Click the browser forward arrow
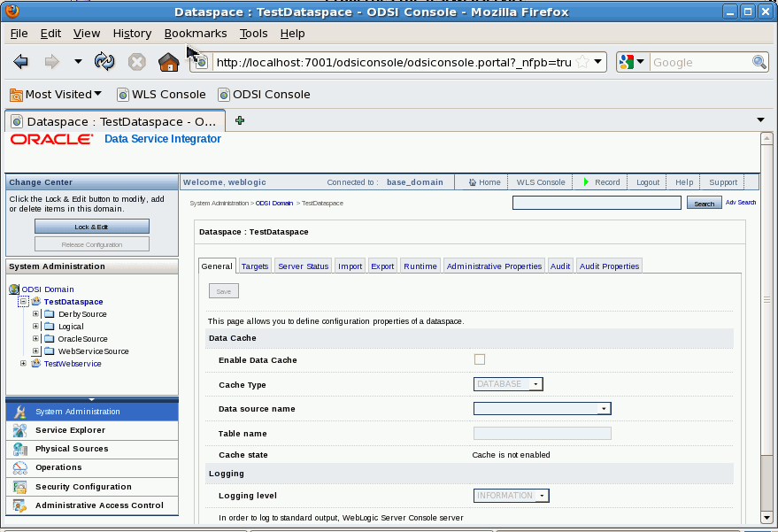 tap(51, 62)
